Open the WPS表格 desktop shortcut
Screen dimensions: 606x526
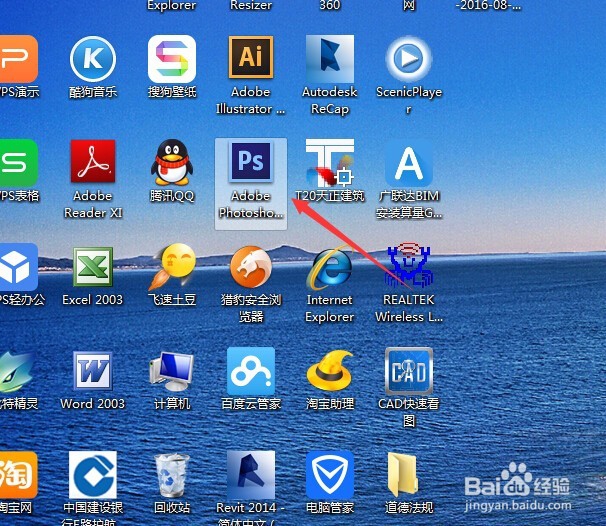tap(19, 162)
